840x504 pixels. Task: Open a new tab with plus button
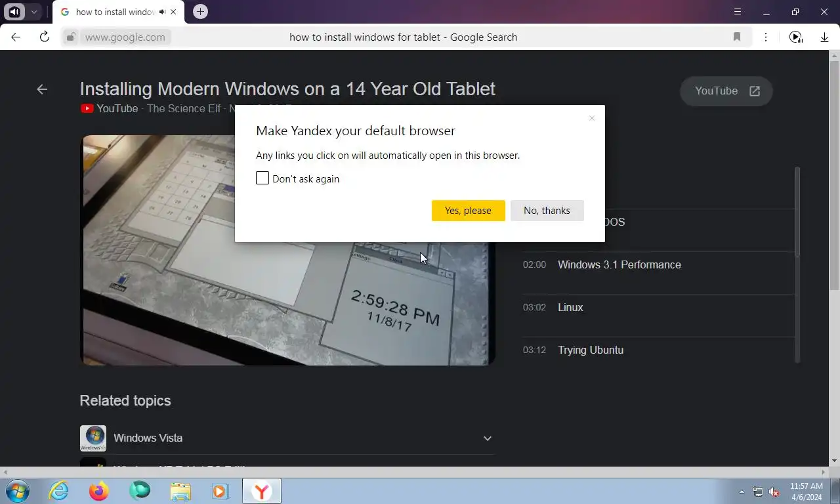coord(201,12)
